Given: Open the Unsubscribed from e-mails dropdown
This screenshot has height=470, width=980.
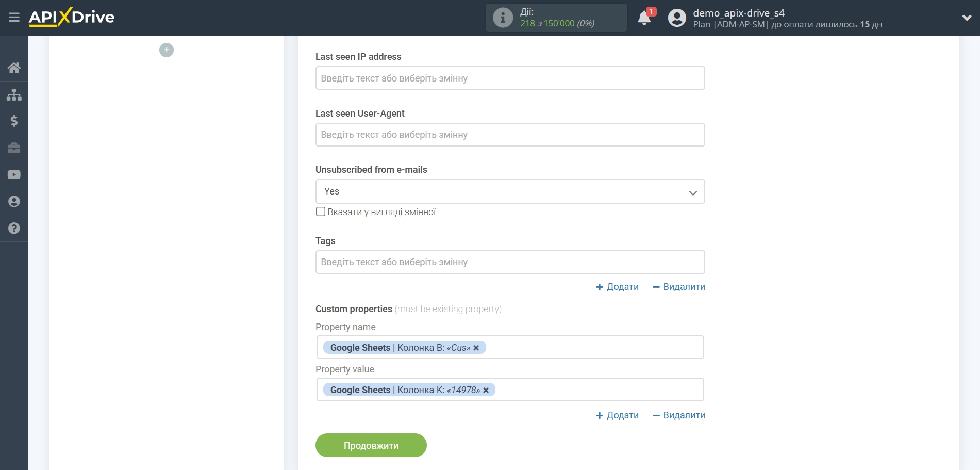Looking at the screenshot, I should click(510, 191).
